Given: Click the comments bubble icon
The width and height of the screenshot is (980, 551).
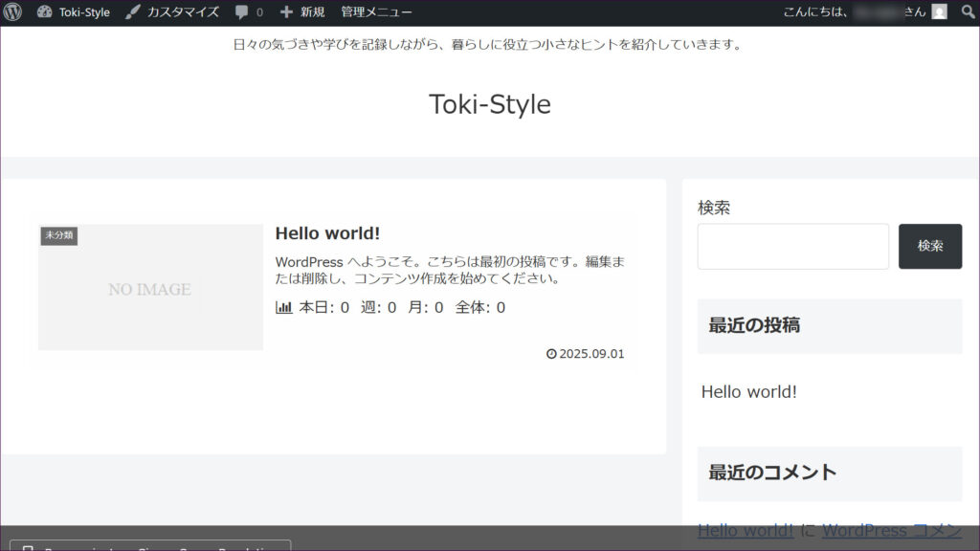Looking at the screenshot, I should click(242, 12).
